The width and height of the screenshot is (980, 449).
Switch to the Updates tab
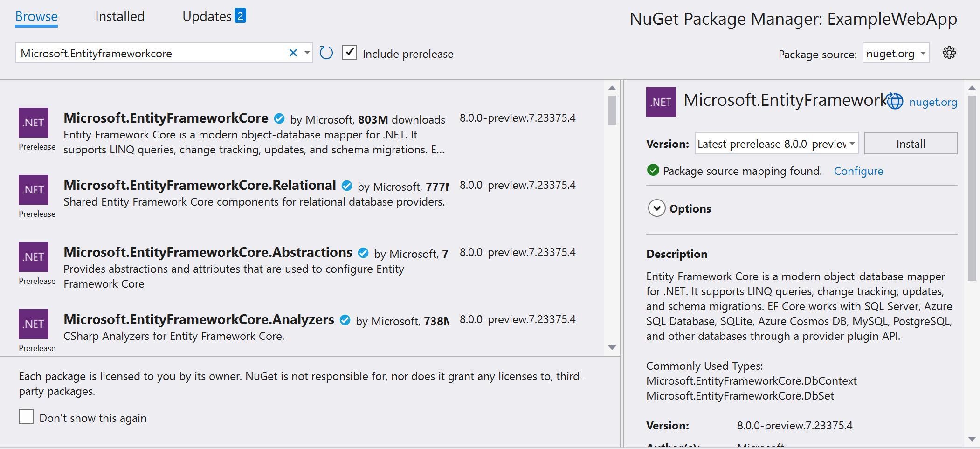[x=207, y=16]
